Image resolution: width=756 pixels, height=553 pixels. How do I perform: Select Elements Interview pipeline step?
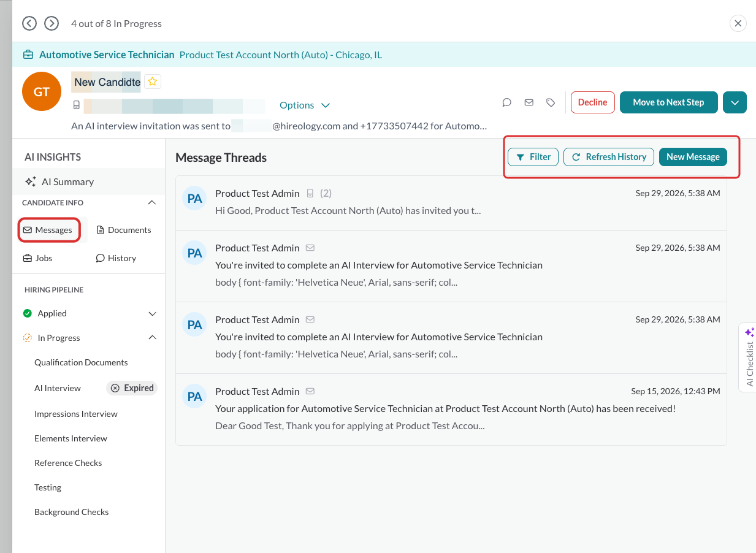(x=71, y=438)
